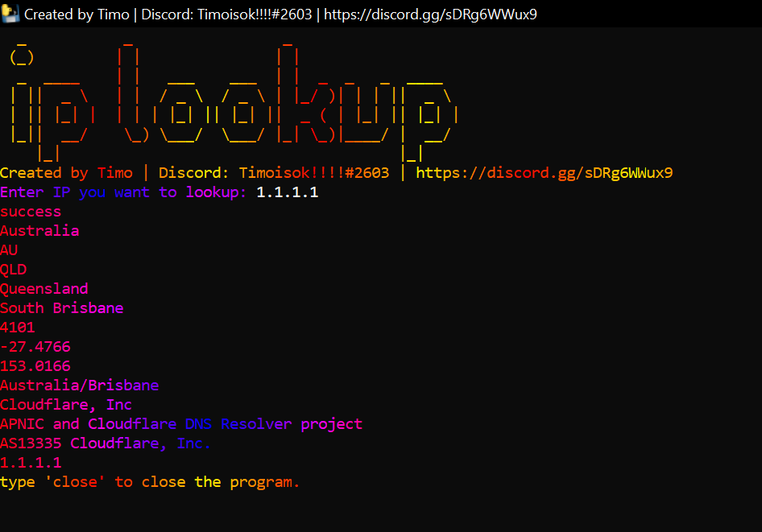Viewport: 762px width, 532px height.
Task: Select the 'Australia/Brisbane' timezone text
Action: click(80, 386)
